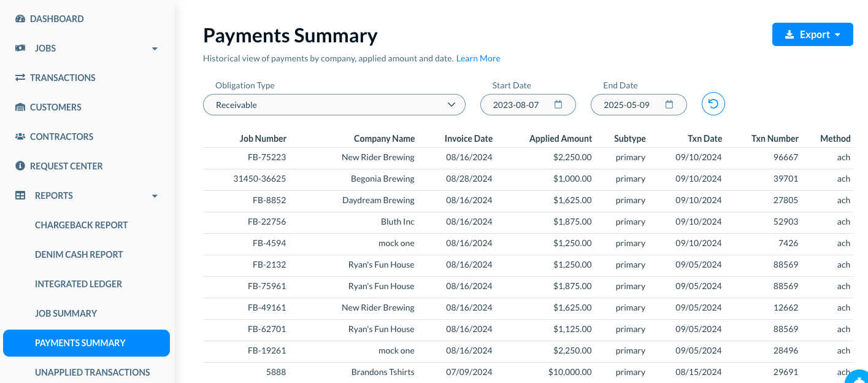
Task: Click the End Date field
Action: pos(639,105)
